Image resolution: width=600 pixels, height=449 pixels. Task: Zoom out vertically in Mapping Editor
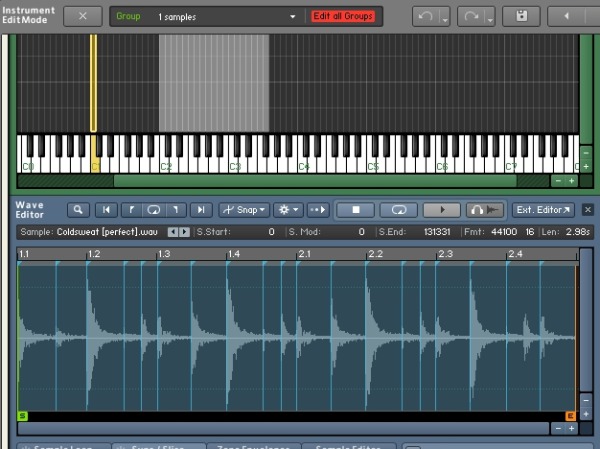[x=586, y=153]
